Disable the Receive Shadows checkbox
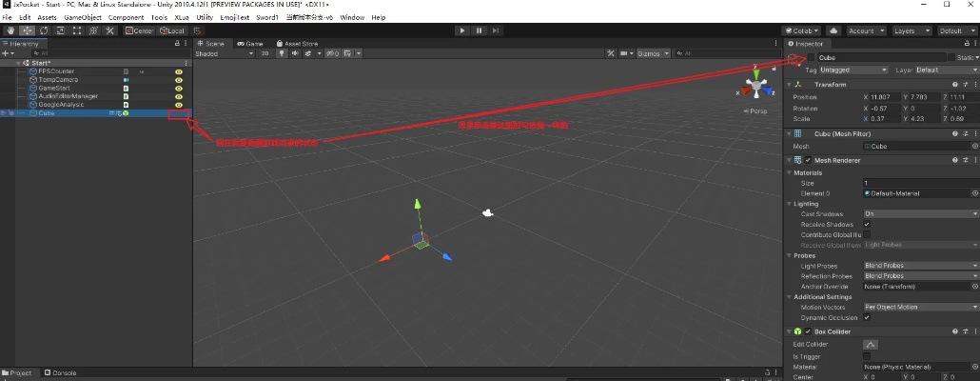 pos(867,224)
